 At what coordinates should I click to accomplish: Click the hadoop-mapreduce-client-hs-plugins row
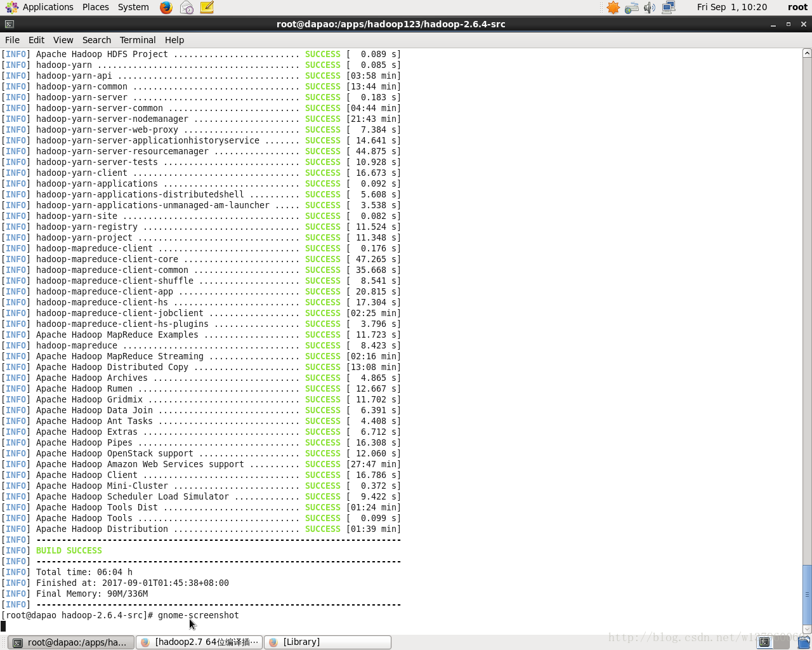pos(201,324)
